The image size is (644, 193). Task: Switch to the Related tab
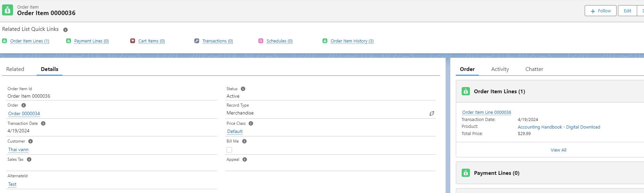point(15,69)
